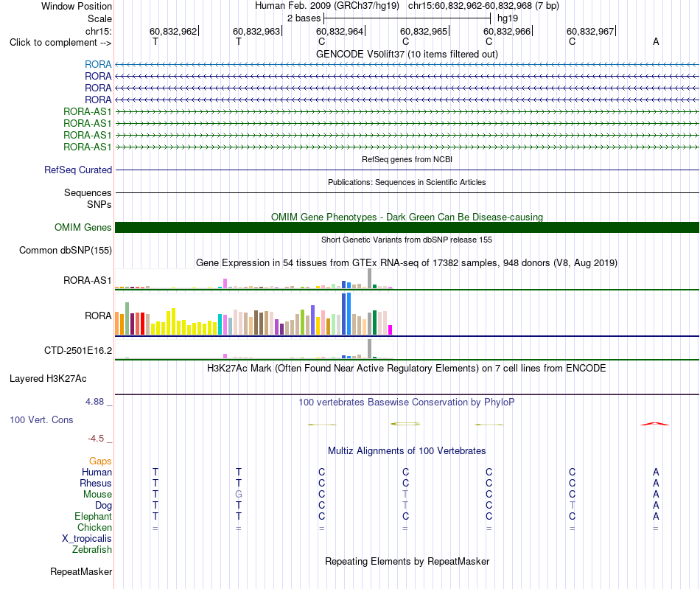Screen dimensions: 700x589
Task: Open the H3K27Ac Mark ENCODE track title
Action: tap(407, 369)
